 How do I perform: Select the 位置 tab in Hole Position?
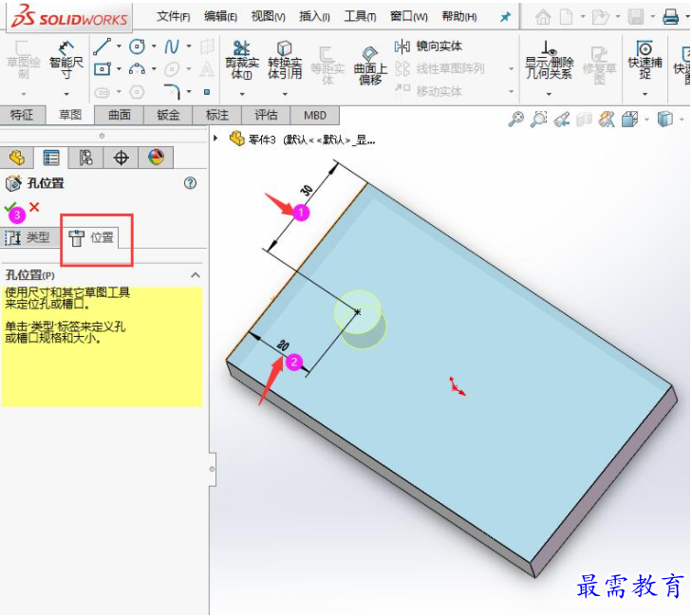point(92,237)
